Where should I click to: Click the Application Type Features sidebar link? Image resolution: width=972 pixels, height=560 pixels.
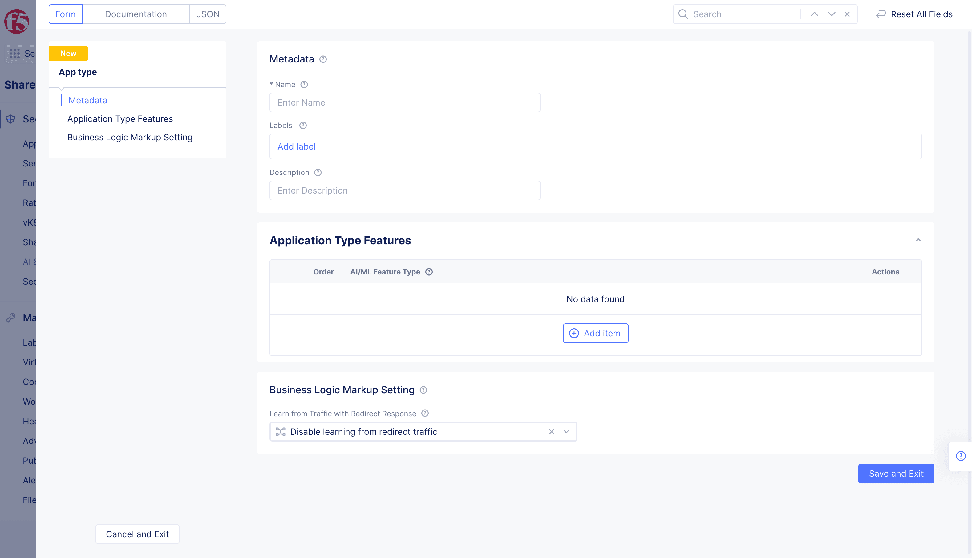coord(120,118)
